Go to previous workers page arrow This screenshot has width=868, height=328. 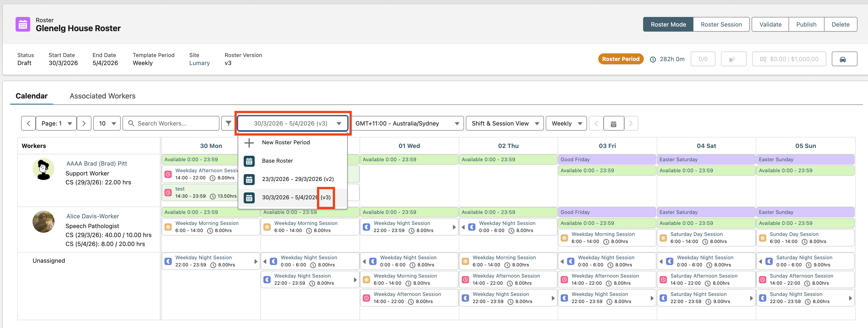[x=28, y=123]
